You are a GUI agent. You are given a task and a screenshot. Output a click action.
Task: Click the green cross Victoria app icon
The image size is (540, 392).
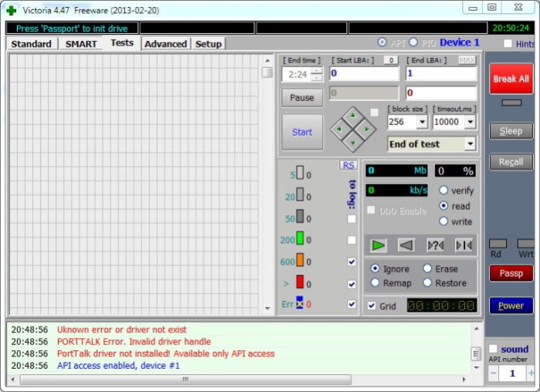coord(12,10)
